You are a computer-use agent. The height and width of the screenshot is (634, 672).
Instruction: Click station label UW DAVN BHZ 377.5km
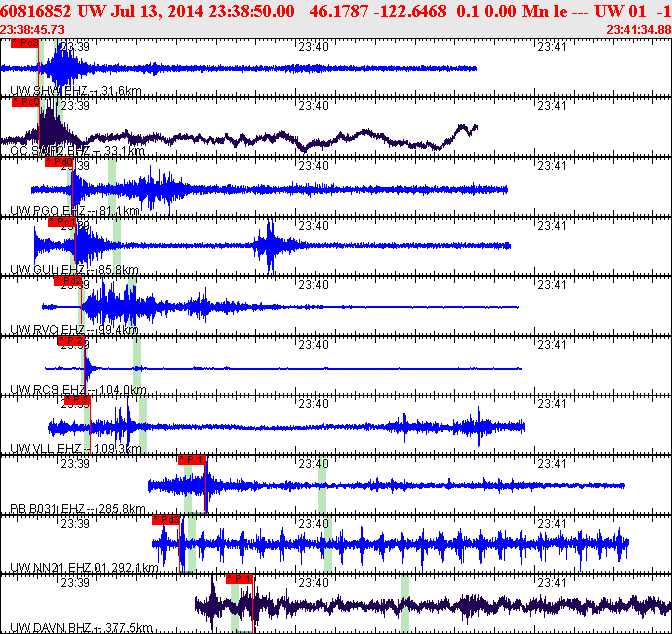pyautogui.click(x=81, y=628)
